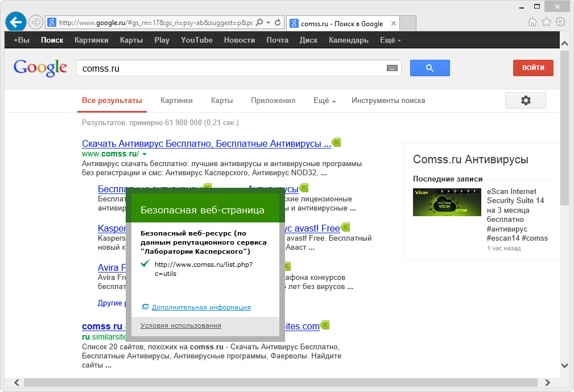The height and width of the screenshot is (392, 574).
Task: Click the blue search magnifier button
Action: [430, 68]
